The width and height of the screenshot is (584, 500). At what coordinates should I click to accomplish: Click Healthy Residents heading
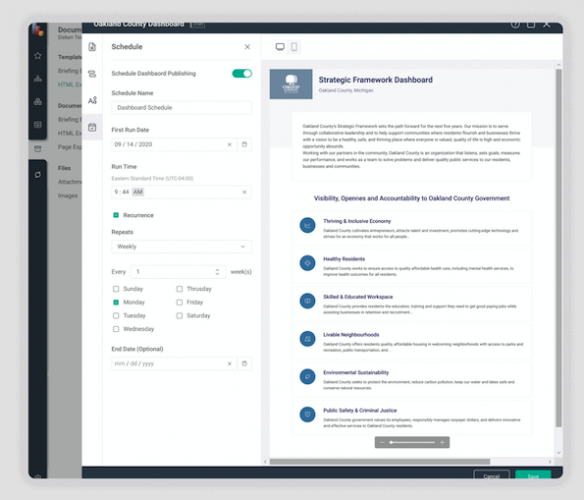[x=344, y=259]
